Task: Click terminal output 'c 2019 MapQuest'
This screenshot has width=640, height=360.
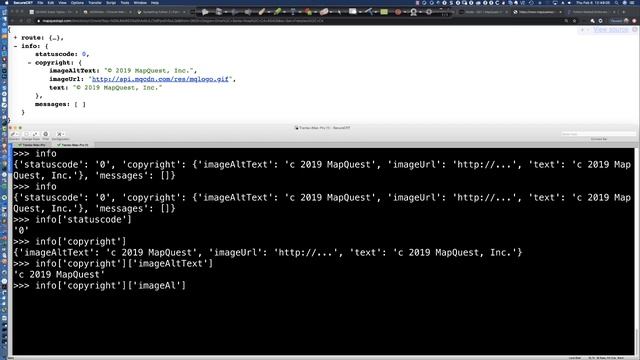Action: (59, 275)
